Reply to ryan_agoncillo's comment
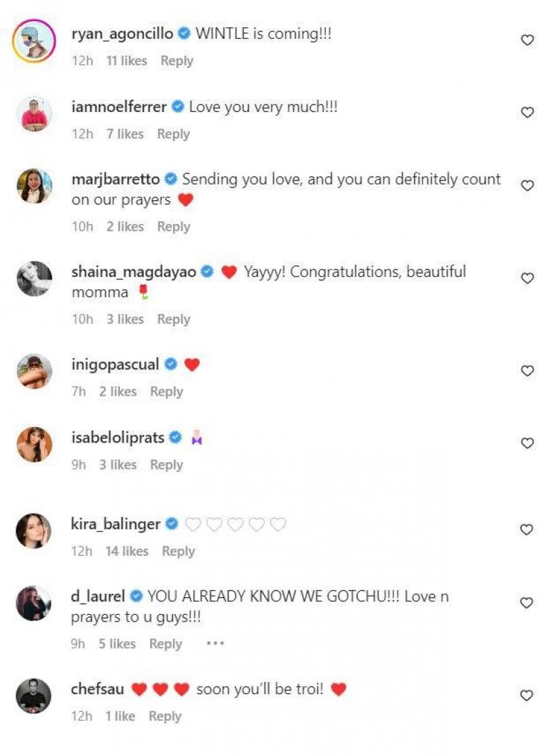Screen dimensions: 543x756 (x=176, y=61)
